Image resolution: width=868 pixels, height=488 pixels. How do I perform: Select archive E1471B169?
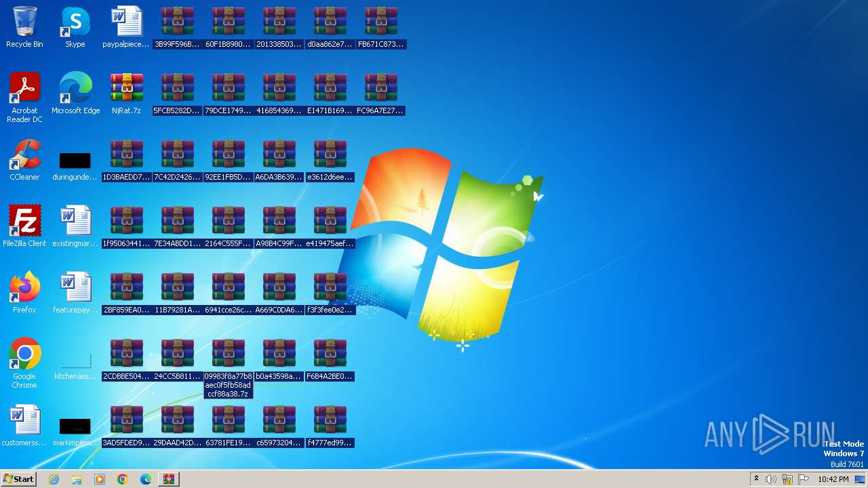coord(330,94)
